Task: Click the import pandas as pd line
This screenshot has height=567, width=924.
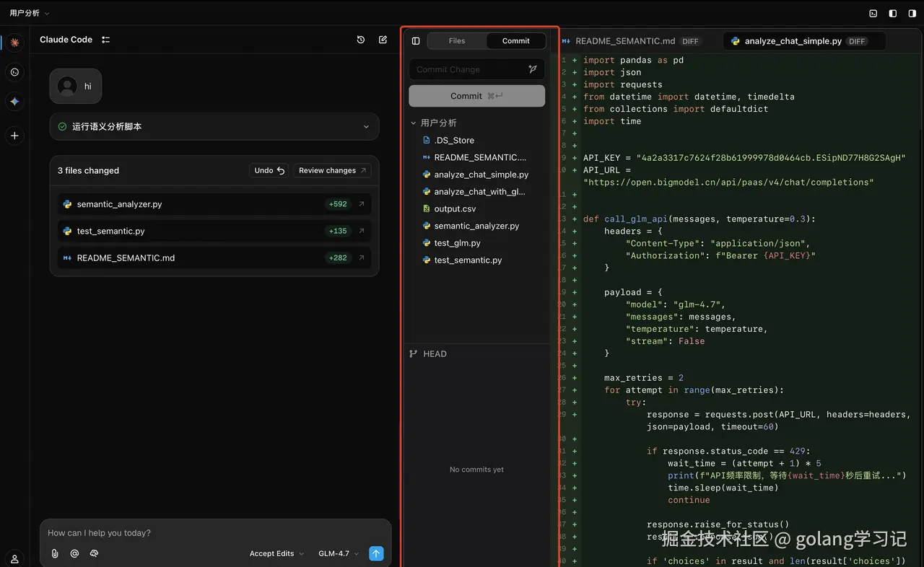Action: [633, 60]
